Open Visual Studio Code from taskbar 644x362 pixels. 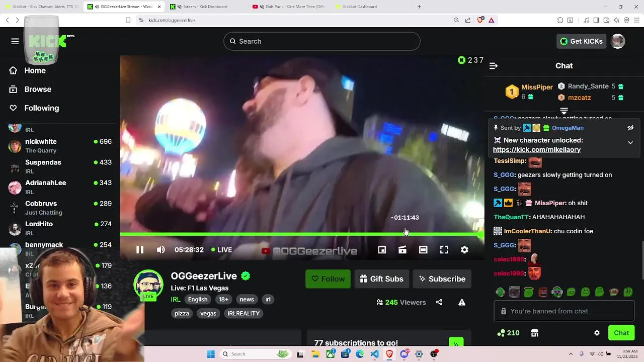(x=374, y=354)
